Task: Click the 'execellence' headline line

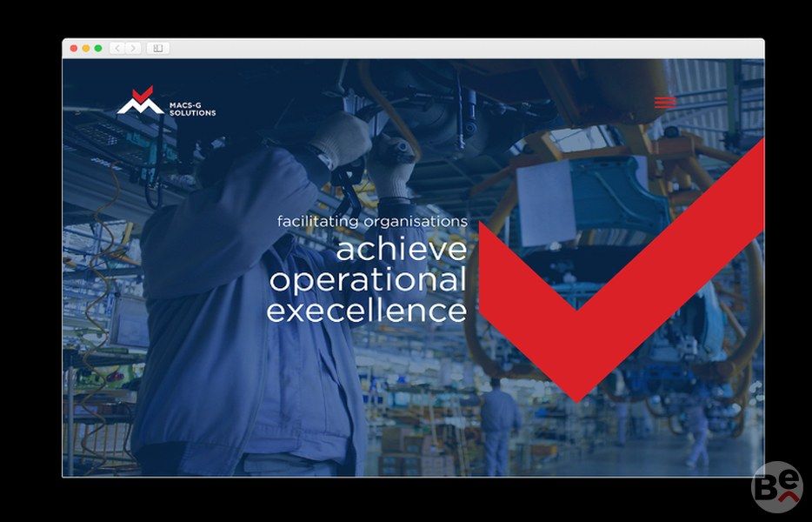Action: (x=366, y=311)
